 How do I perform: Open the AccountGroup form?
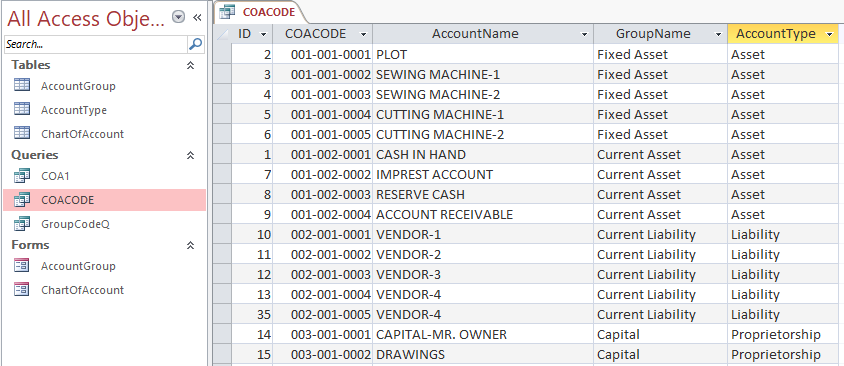click(x=78, y=266)
